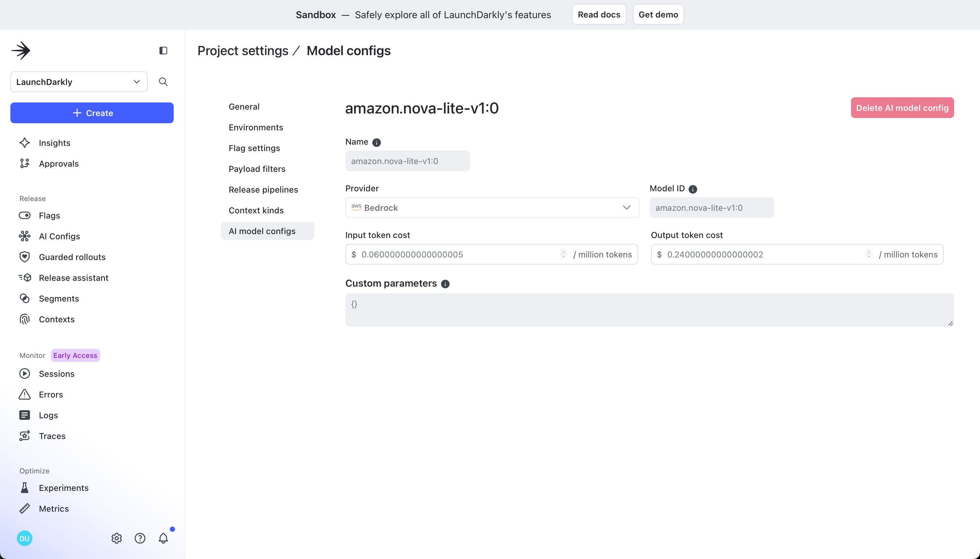The height and width of the screenshot is (559, 980).
Task: Select Context kinds tab
Action: [x=256, y=210]
